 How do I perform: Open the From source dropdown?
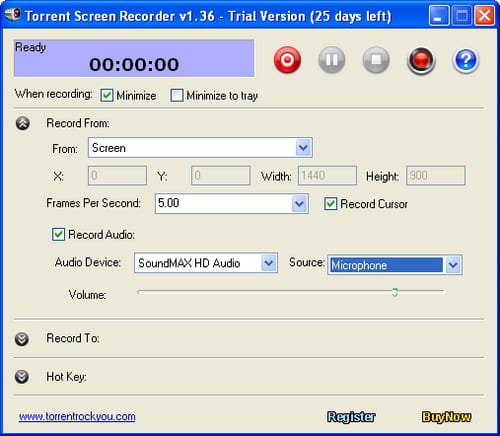[x=303, y=148]
